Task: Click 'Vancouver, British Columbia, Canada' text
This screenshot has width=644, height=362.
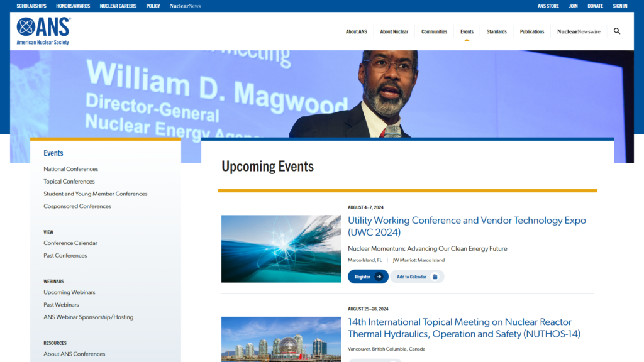Action: pos(387,349)
